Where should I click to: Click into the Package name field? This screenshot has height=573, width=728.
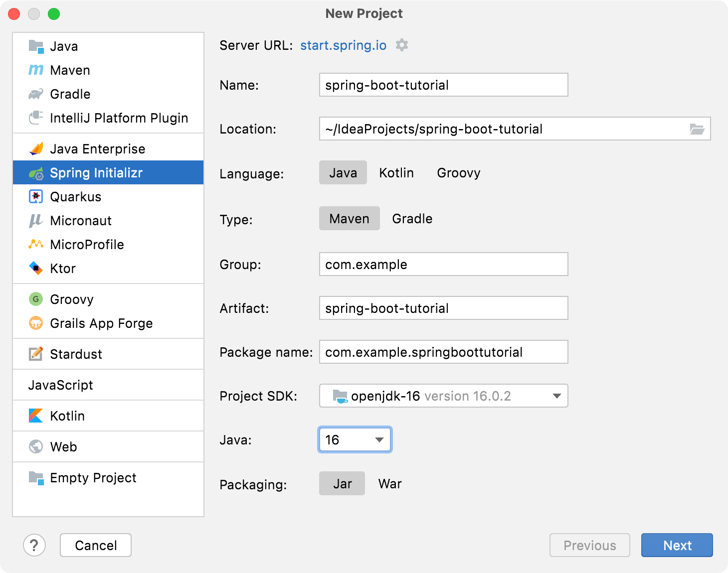444,352
